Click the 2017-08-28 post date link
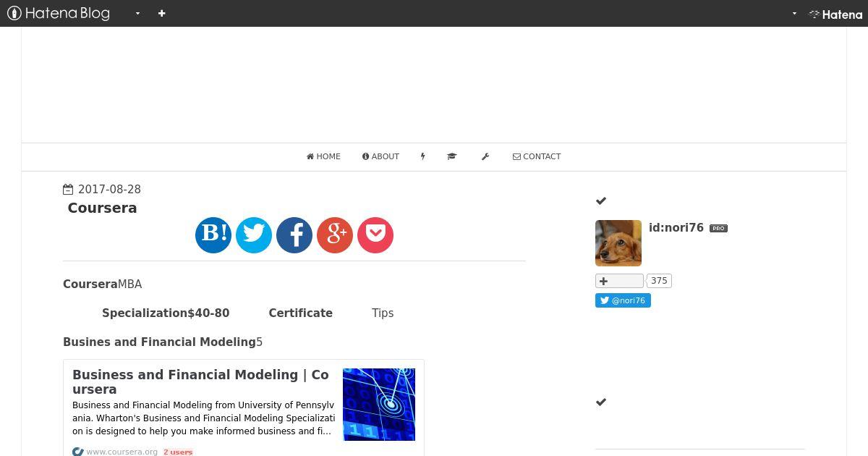Image resolution: width=868 pixels, height=456 pixels. pyautogui.click(x=109, y=190)
